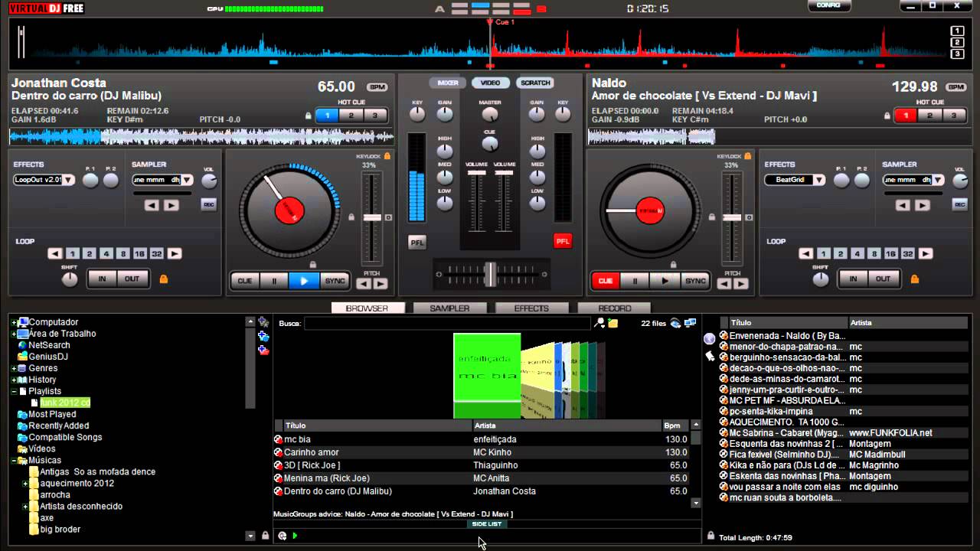
Task: Expand the Computador tree node
Action: pyautogui.click(x=14, y=323)
